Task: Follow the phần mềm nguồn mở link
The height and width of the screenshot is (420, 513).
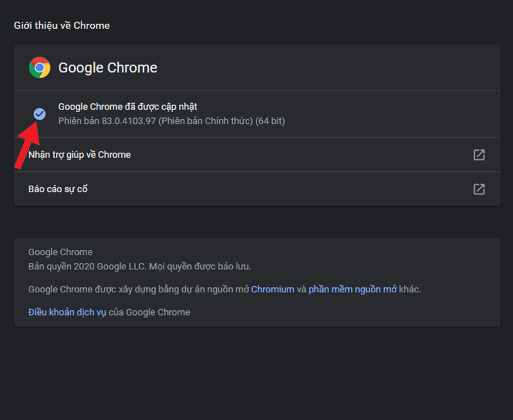Action: coord(352,289)
